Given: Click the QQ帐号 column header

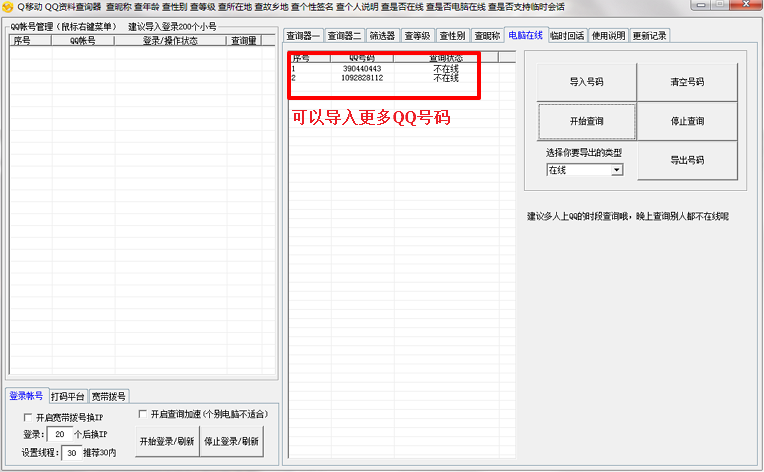Looking at the screenshot, I should [x=83, y=41].
